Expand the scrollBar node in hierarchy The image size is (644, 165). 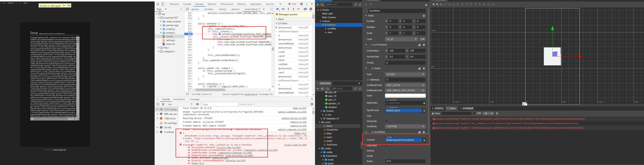pyautogui.click(x=325, y=29)
